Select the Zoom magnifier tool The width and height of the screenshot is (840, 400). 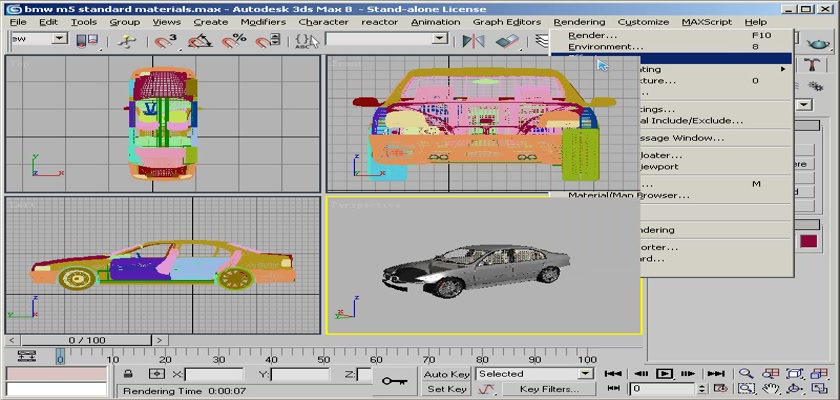point(746,374)
